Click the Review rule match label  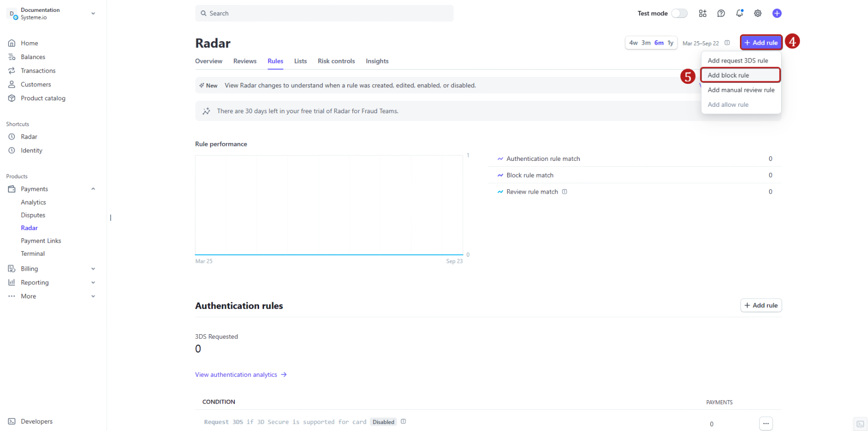pyautogui.click(x=532, y=192)
